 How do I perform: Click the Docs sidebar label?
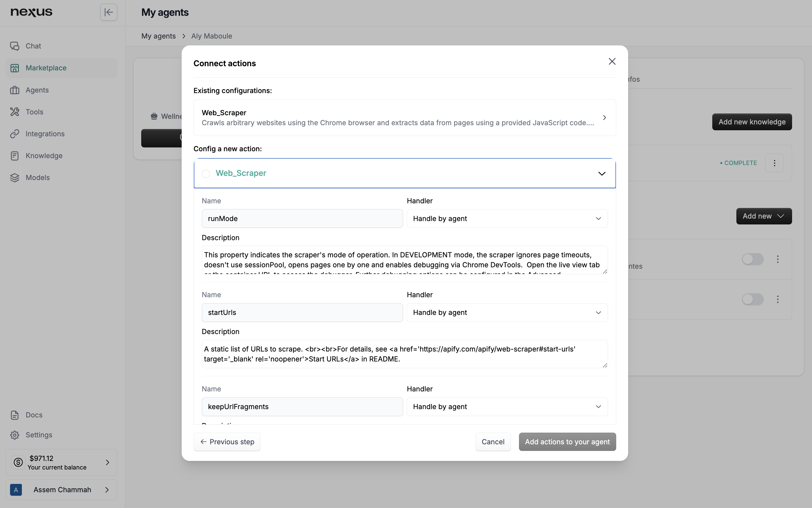[x=34, y=415]
